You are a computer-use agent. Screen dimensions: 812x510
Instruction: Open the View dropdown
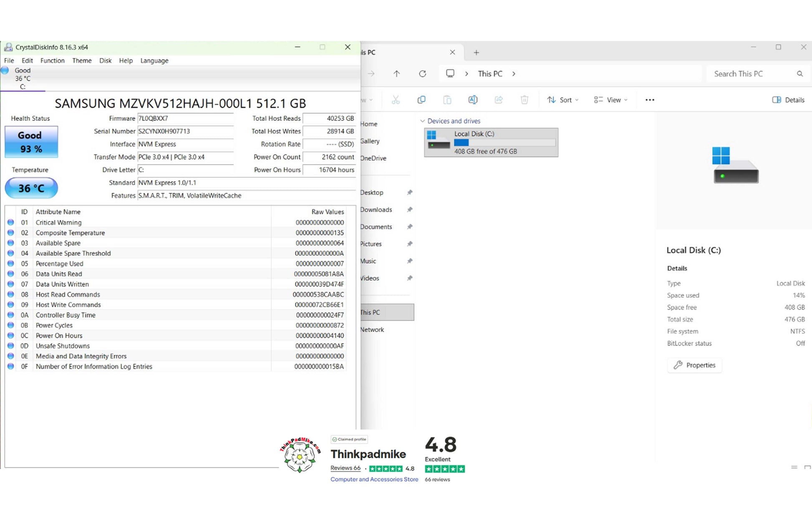coord(610,100)
